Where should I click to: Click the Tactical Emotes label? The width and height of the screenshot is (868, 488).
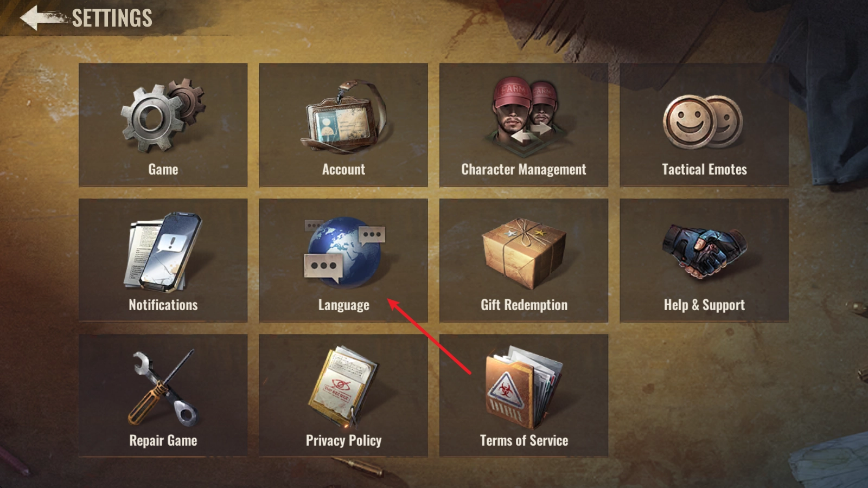[x=704, y=170]
